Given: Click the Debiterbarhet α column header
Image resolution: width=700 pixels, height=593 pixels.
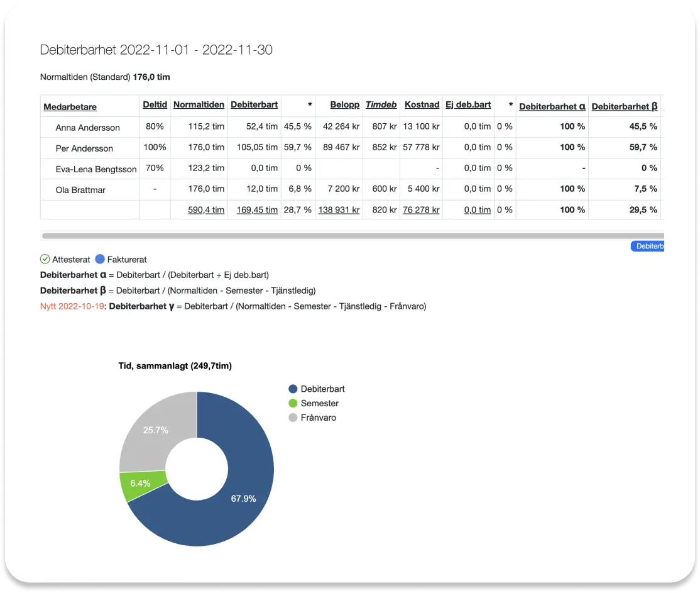Looking at the screenshot, I should click(552, 107).
